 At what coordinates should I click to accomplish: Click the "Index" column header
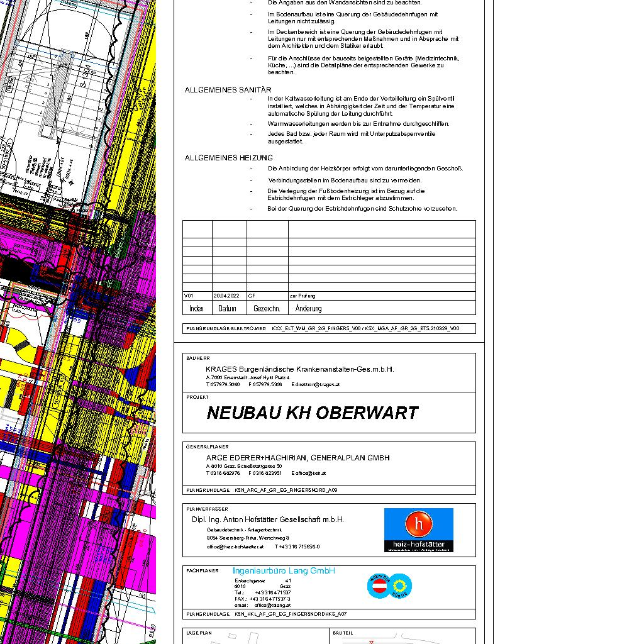[x=196, y=308]
